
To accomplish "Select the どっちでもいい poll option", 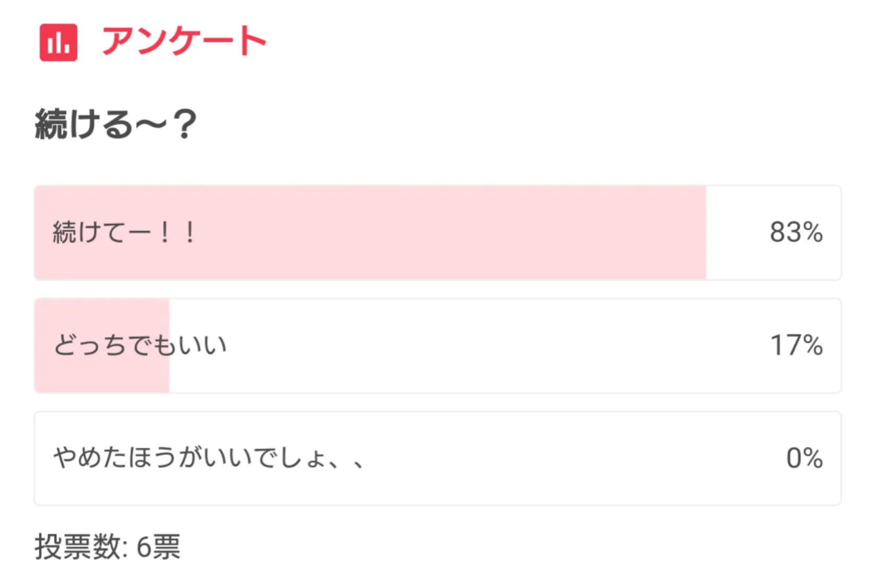I will (140, 345).
